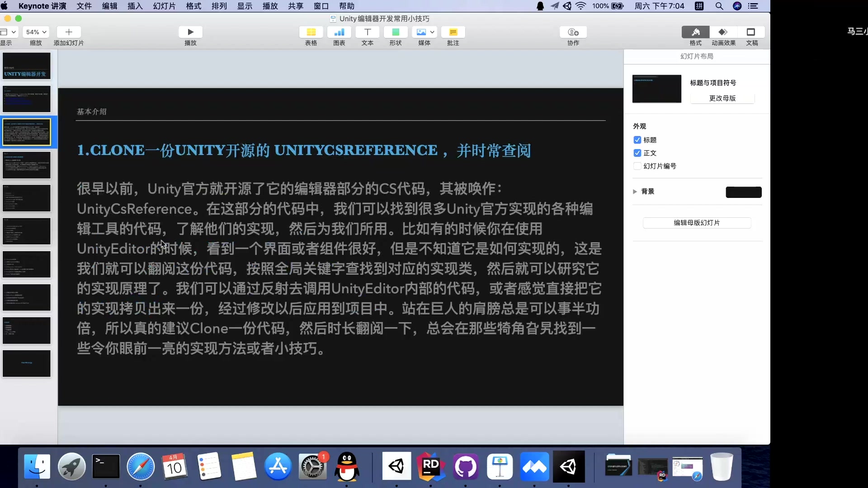The image size is (868, 488).
Task: Insert a table using the 表格 icon
Action: [311, 32]
